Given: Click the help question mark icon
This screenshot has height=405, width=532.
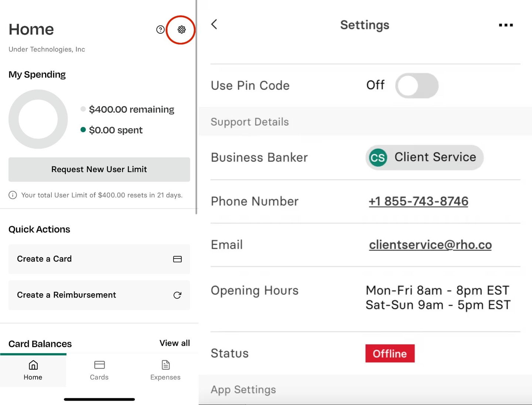Looking at the screenshot, I should 160,29.
